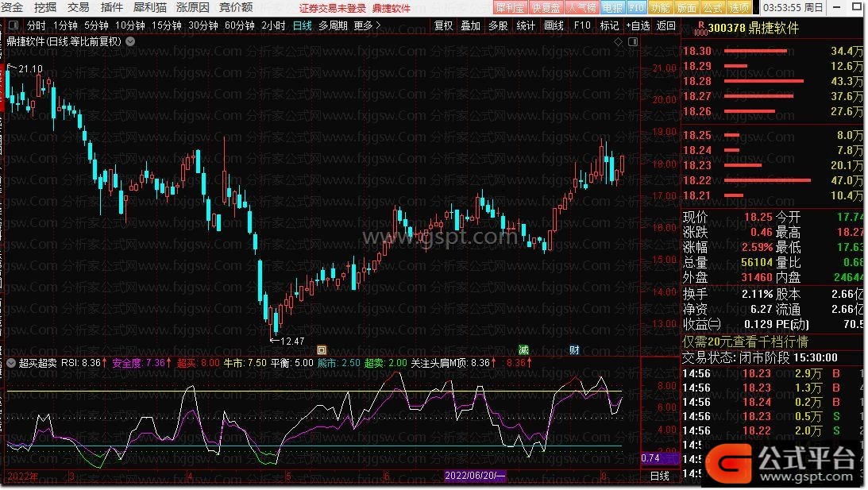Click the diamond icon in chart corner
868x490 pixels.
pyautogui.click(x=619, y=41)
